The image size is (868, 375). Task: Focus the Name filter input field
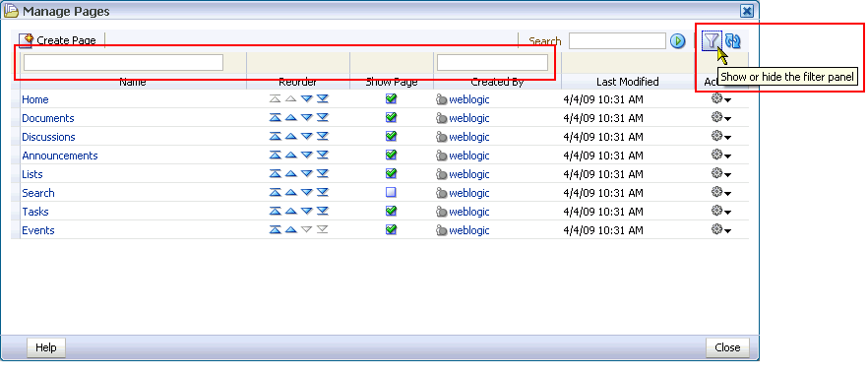tap(123, 63)
